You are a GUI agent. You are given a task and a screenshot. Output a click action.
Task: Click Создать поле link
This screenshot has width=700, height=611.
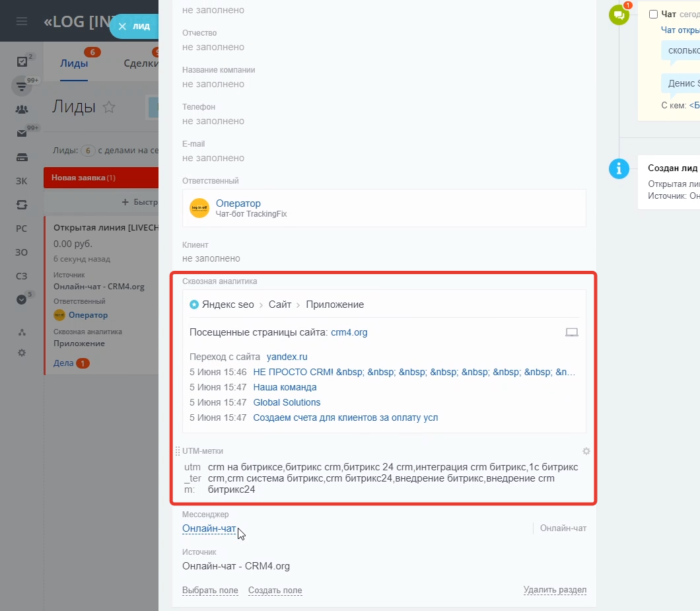coord(275,591)
